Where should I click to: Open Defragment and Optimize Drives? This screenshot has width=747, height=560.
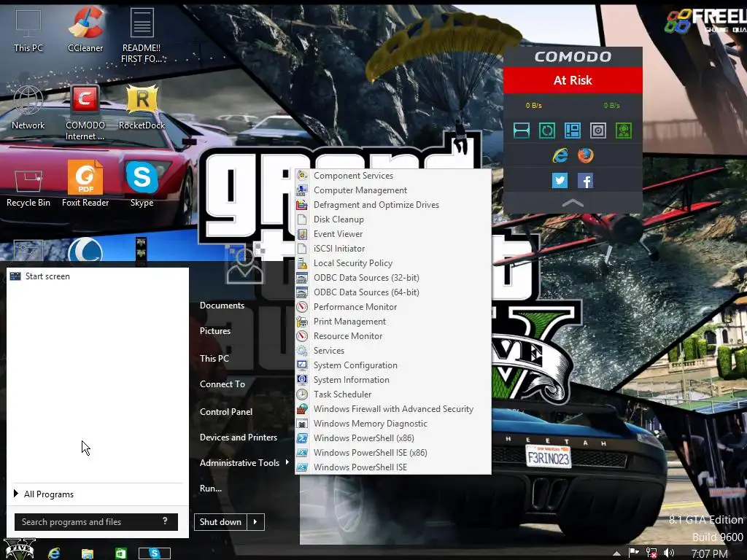(393, 205)
